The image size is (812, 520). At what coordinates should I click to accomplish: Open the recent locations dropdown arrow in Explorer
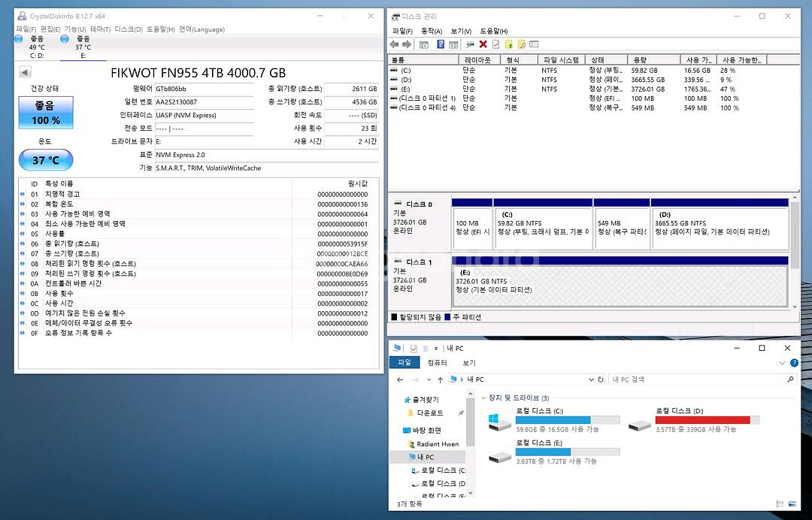(x=429, y=379)
